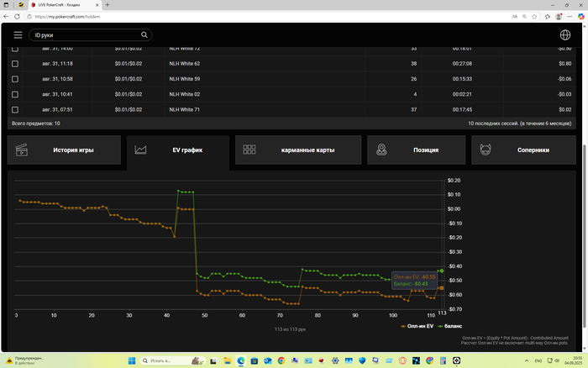Show hidden system tray icons chevron
The height and width of the screenshot is (368, 588).
click(x=527, y=361)
